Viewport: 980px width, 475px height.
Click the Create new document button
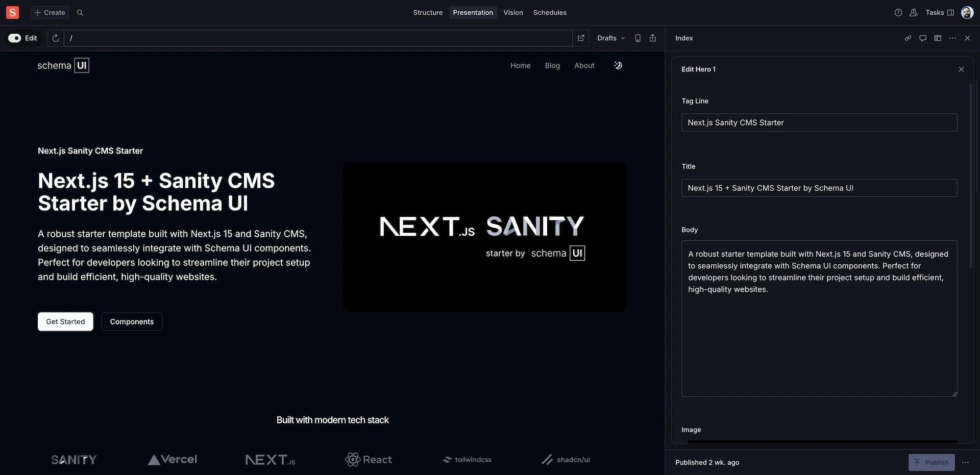pos(50,12)
